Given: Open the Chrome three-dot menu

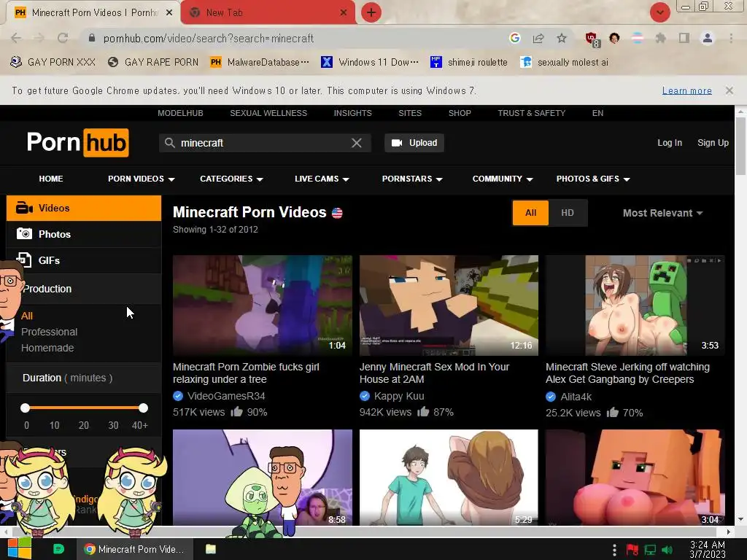Looking at the screenshot, I should click(731, 38).
